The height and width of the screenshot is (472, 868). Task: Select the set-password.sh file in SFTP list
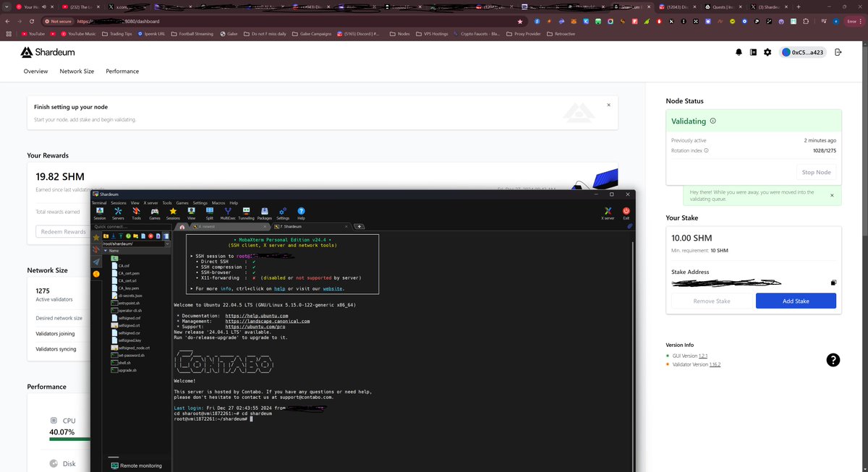[128, 355]
